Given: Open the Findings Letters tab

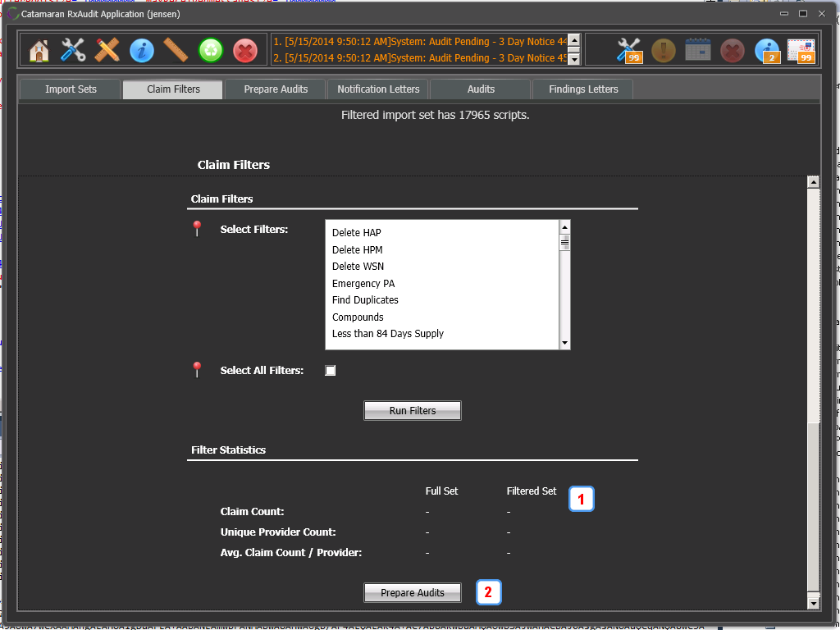Looking at the screenshot, I should pos(583,89).
